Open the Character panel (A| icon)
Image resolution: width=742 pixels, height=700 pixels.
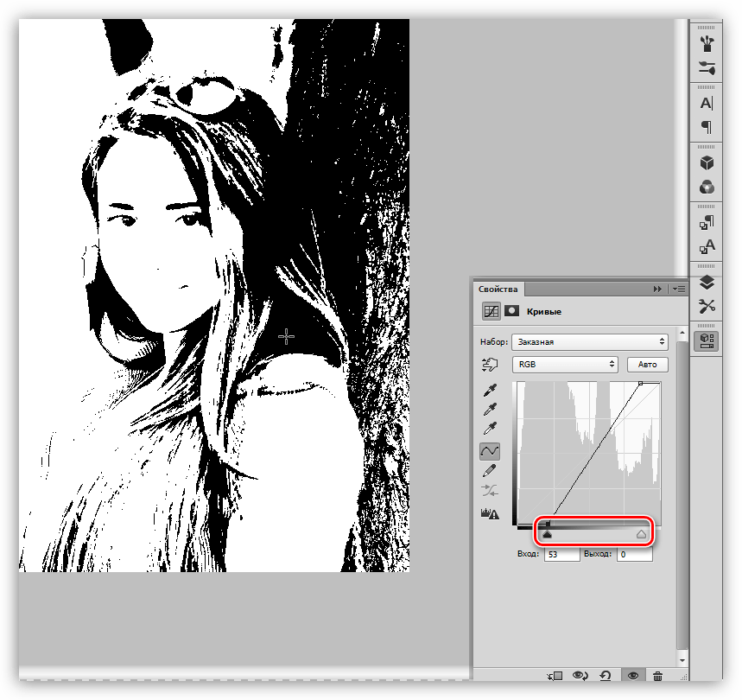coord(707,103)
